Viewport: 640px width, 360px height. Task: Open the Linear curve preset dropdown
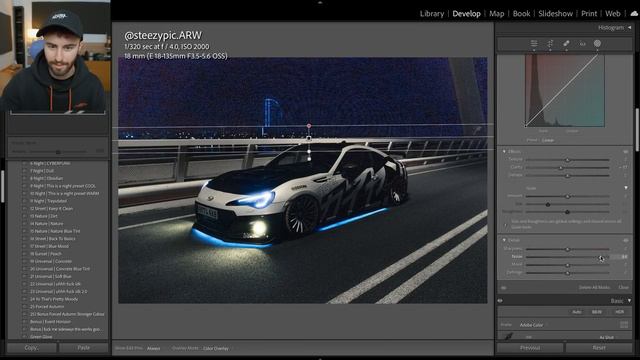(x=548, y=140)
